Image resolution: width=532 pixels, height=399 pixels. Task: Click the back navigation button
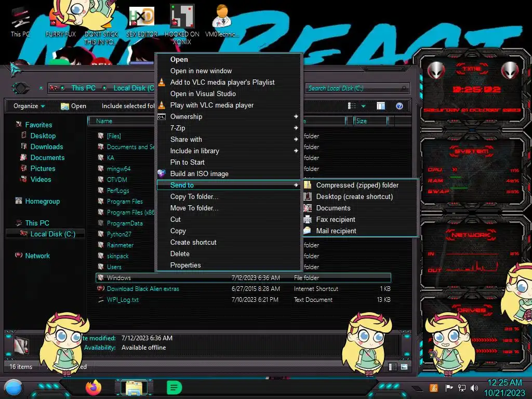tap(21, 88)
